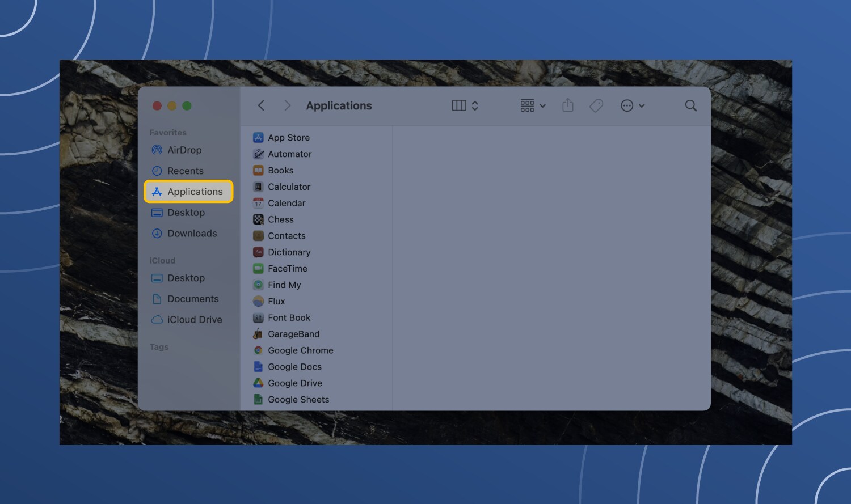Click the Edit Tags toolbar icon
Image resolution: width=851 pixels, height=504 pixels.
(x=596, y=105)
